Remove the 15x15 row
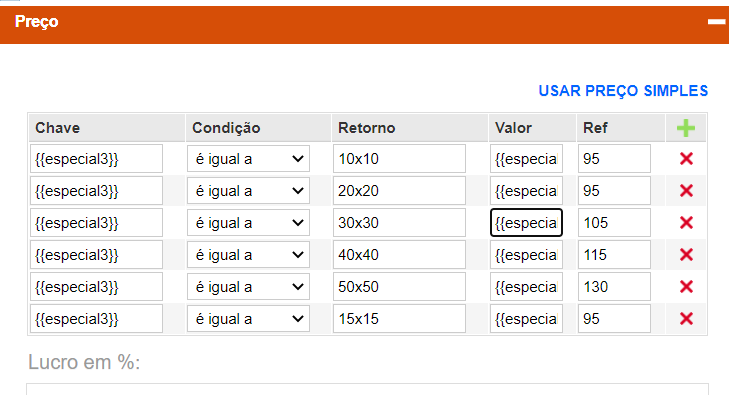The height and width of the screenshot is (395, 729). [686, 319]
